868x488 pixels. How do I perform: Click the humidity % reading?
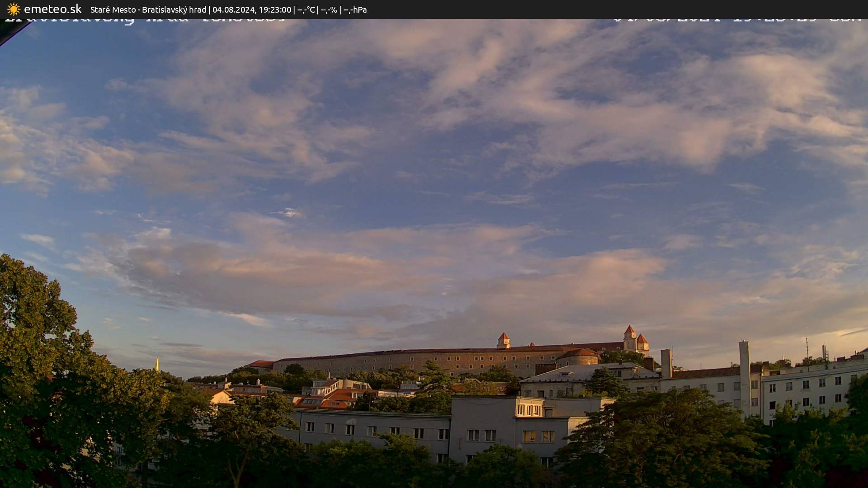point(329,9)
